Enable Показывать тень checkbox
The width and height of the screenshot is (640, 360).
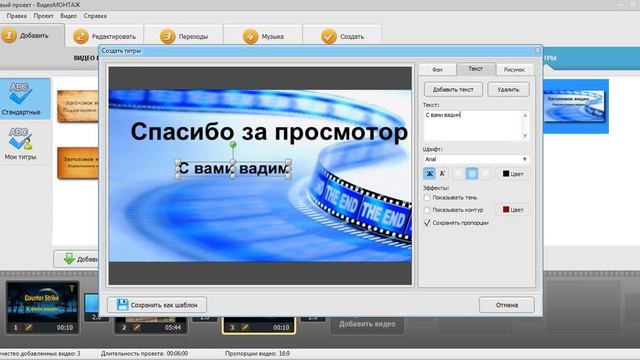(x=427, y=198)
